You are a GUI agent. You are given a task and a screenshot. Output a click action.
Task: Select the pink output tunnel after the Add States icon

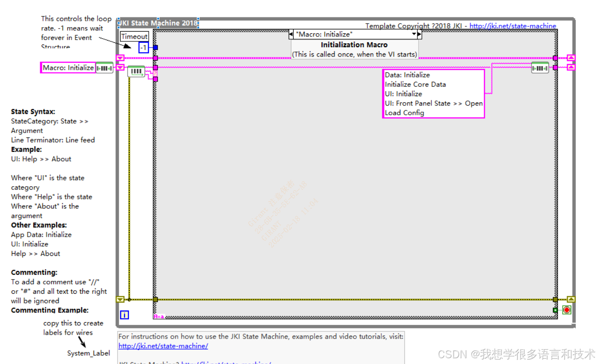pos(555,68)
